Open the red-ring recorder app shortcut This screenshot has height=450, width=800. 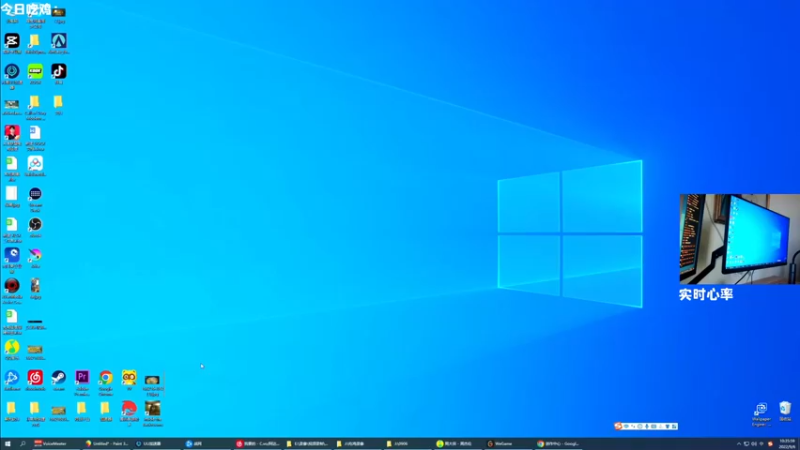[x=12, y=286]
